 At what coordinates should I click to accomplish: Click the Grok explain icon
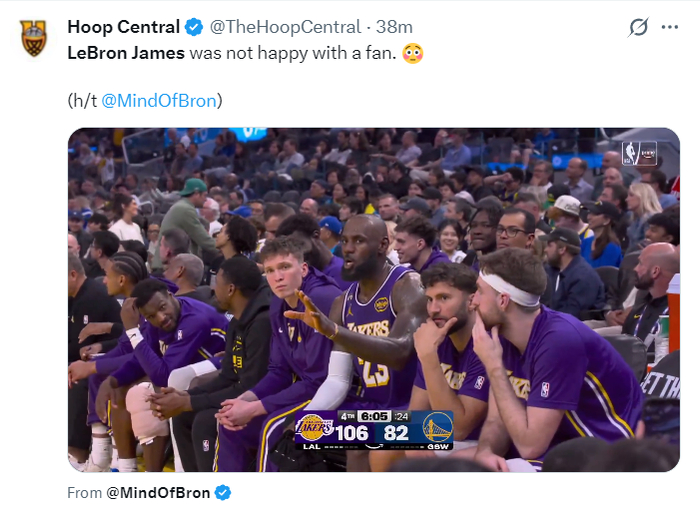pyautogui.click(x=638, y=28)
